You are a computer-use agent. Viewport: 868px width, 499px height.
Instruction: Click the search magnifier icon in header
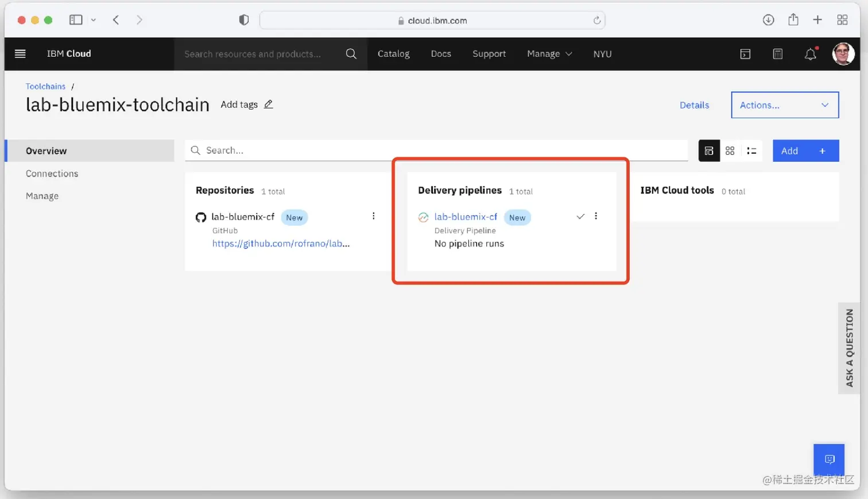(x=351, y=54)
